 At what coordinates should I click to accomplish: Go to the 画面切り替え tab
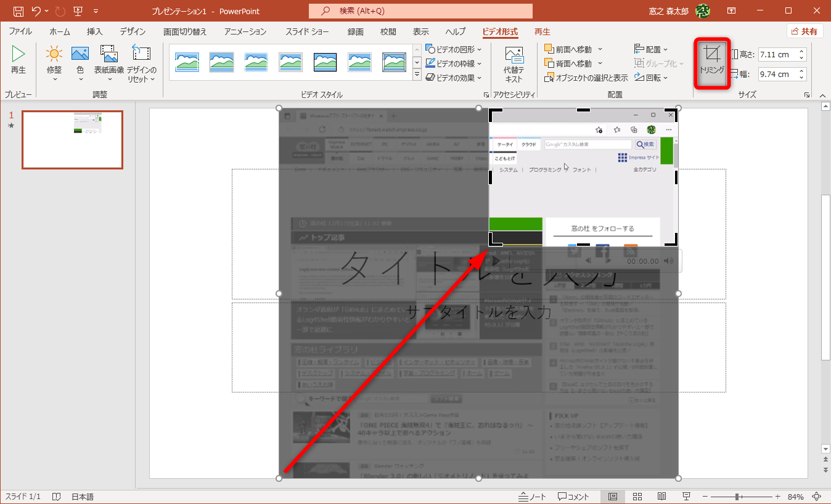coord(185,31)
